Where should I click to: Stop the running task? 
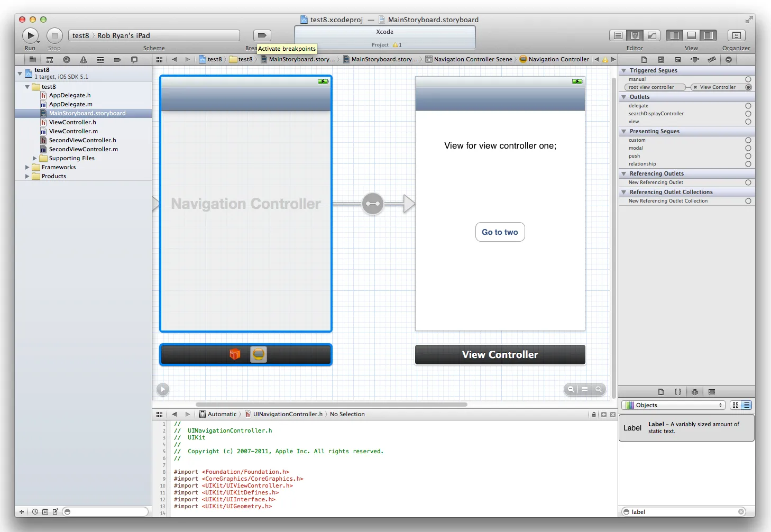coord(54,35)
